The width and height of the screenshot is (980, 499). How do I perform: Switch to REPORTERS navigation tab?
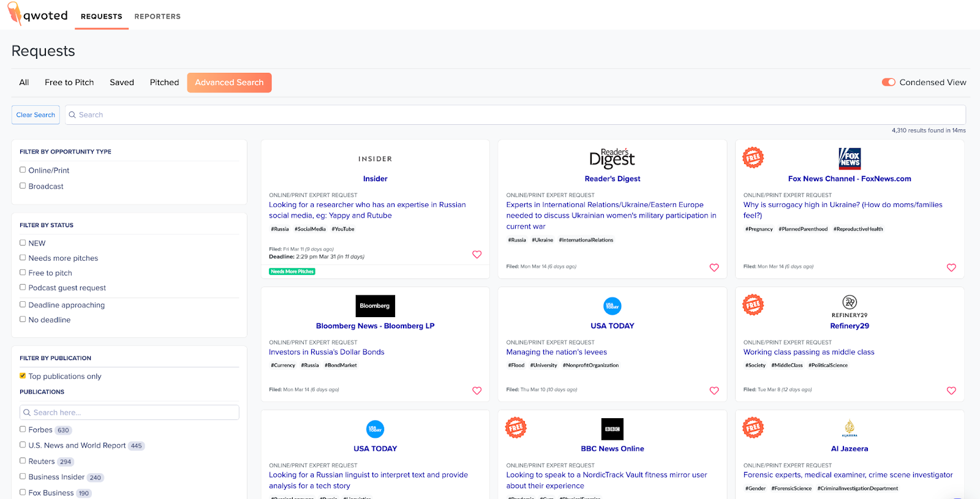[x=157, y=17]
